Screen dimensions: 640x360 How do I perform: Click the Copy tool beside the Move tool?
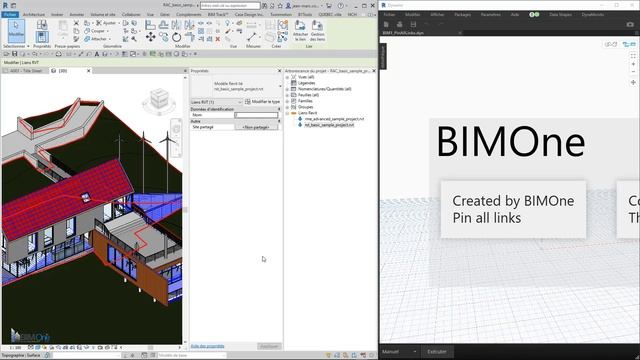(164, 38)
